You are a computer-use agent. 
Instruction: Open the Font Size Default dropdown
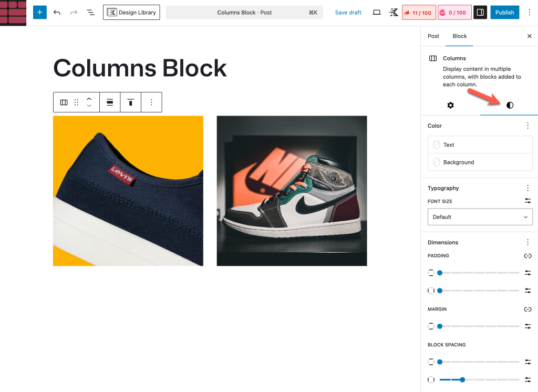coord(480,217)
